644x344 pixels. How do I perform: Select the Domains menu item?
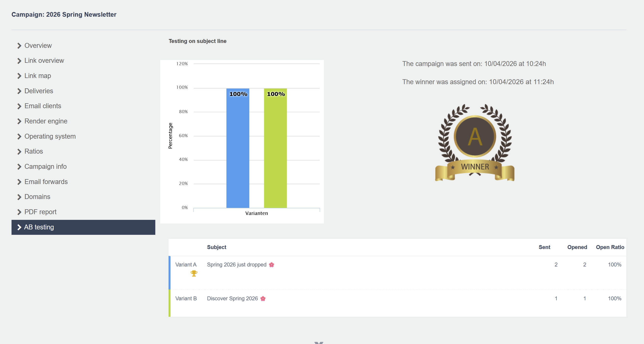pos(37,197)
